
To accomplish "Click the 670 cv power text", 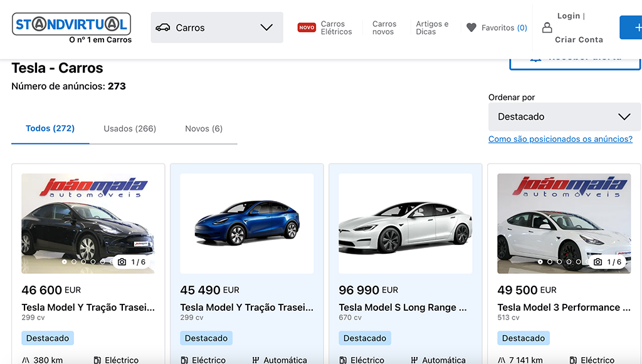I will [x=350, y=318].
